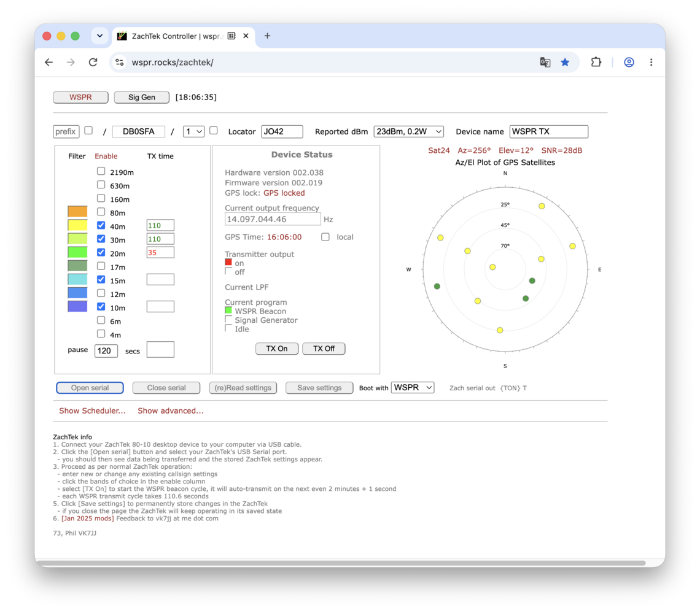This screenshot has height=613, width=700.
Task: Click the ZachTek tab favicon
Action: pyautogui.click(x=122, y=36)
